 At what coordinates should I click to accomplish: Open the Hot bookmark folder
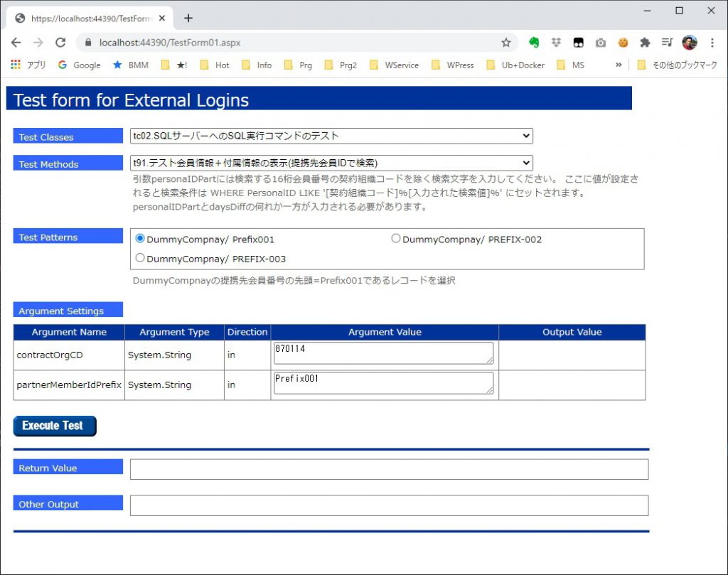coord(215,65)
